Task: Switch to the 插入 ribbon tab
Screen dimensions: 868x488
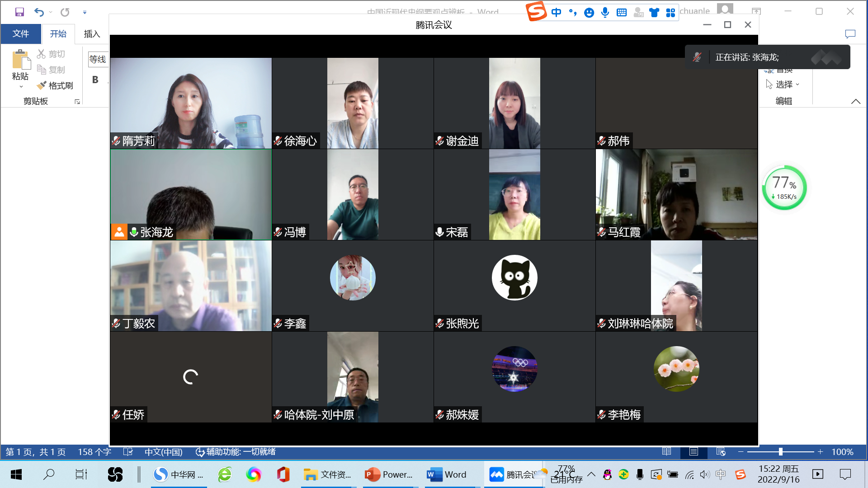Action: pyautogui.click(x=92, y=34)
